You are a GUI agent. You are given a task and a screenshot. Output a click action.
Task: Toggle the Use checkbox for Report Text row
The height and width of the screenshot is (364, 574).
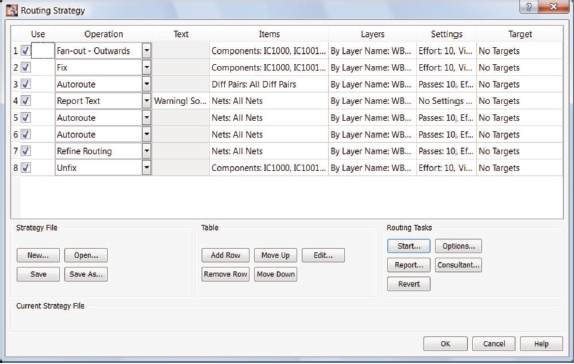(26, 101)
